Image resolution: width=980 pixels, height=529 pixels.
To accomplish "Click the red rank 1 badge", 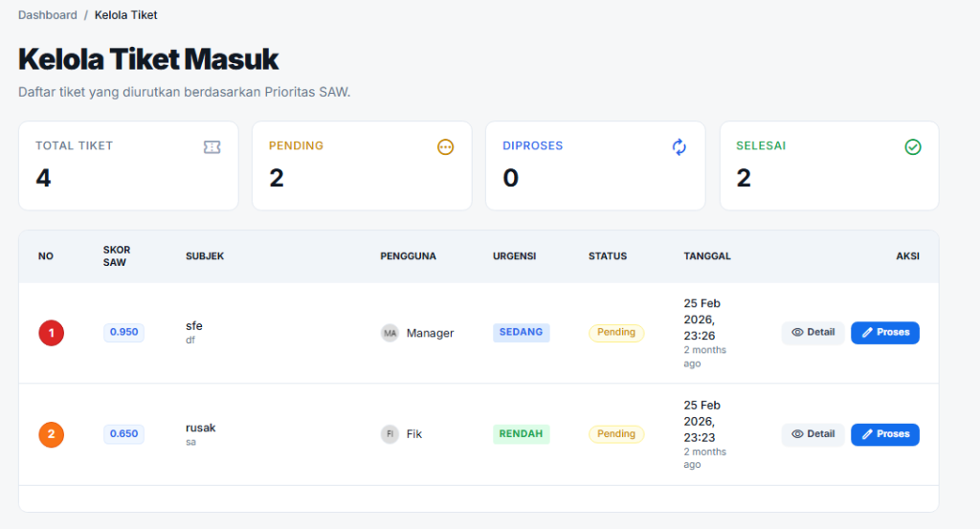I will tap(52, 333).
